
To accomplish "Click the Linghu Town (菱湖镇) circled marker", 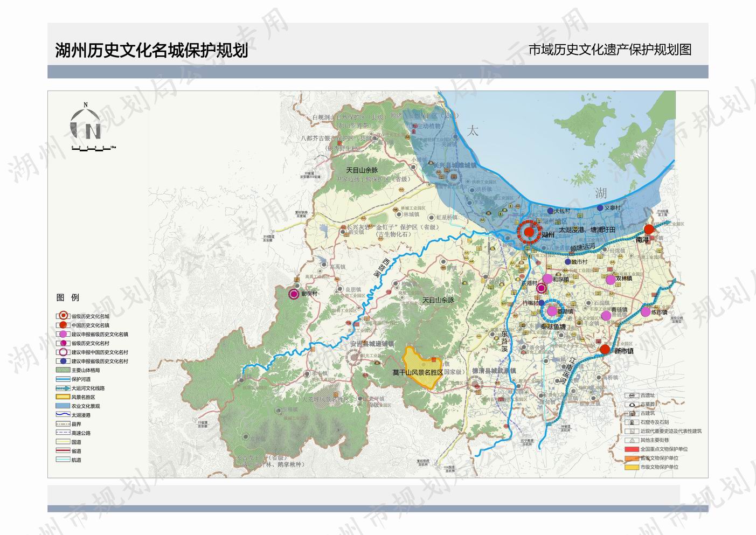I will pos(552,310).
